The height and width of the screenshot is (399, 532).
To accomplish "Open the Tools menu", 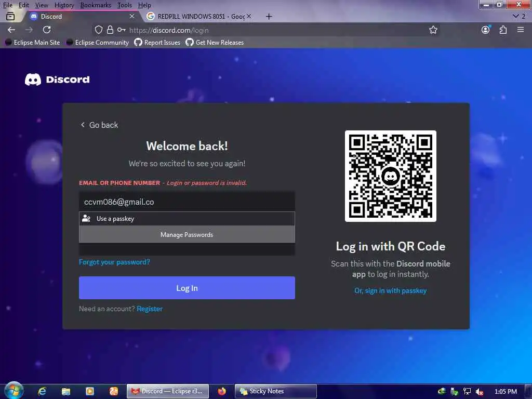I will [x=124, y=5].
